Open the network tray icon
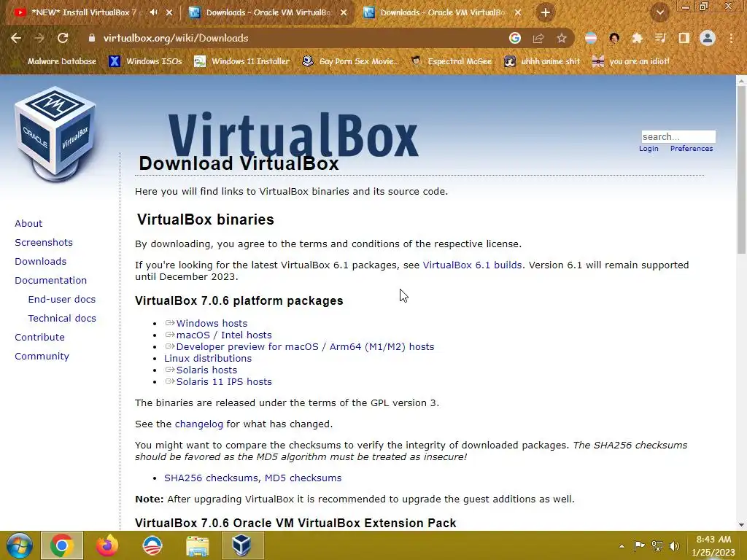The width and height of the screenshot is (747, 560). coord(657,545)
